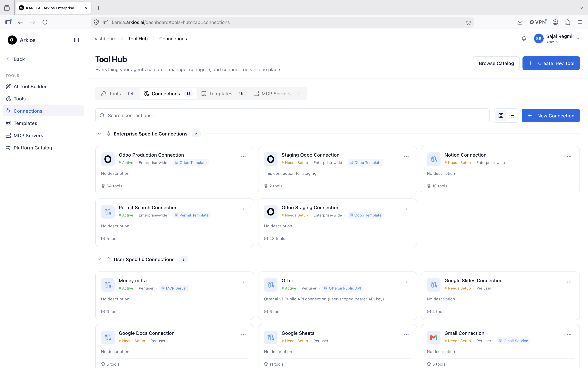The height and width of the screenshot is (368, 588).
Task: Click the Odoo Production Connection logo
Action: pos(108,159)
